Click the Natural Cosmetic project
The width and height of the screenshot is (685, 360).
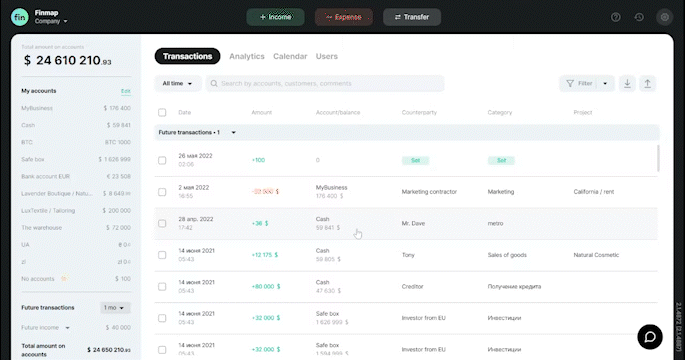pos(596,255)
